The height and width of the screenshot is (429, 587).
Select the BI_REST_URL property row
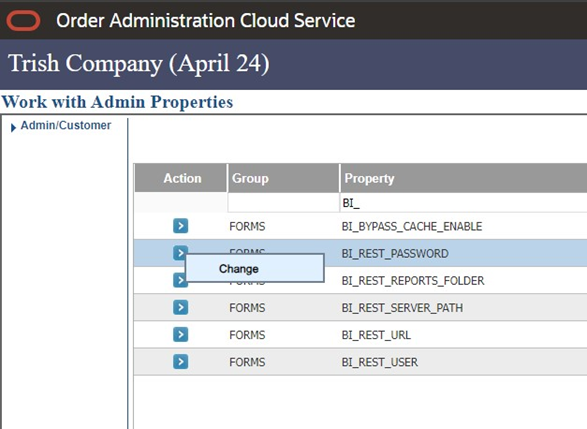(361, 334)
